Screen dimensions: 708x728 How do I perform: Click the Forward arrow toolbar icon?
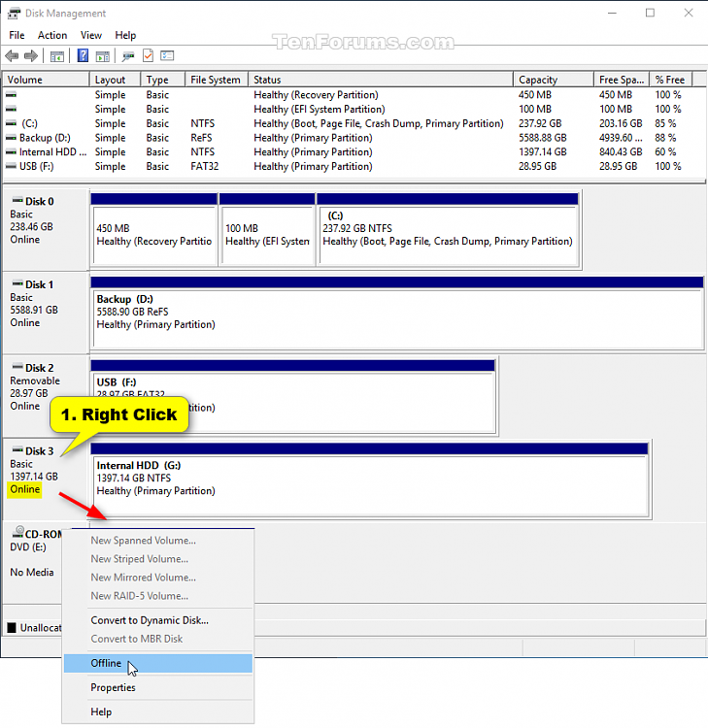pos(31,56)
